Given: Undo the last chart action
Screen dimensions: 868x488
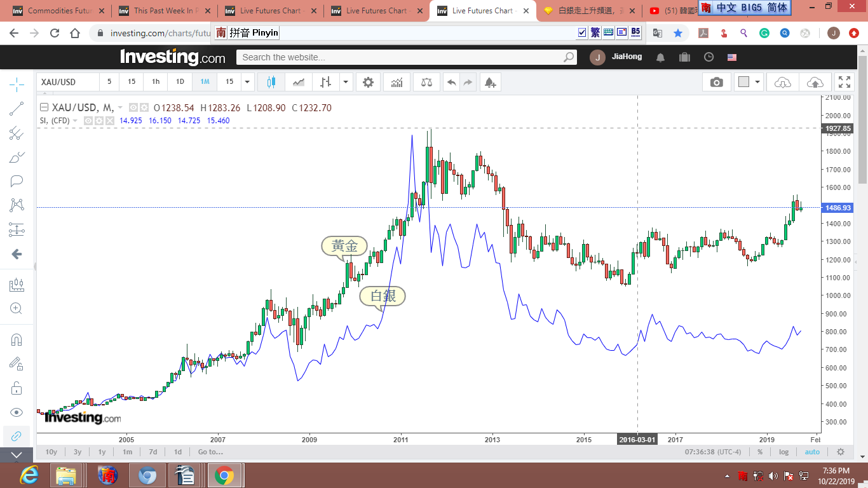Looking at the screenshot, I should click(451, 82).
